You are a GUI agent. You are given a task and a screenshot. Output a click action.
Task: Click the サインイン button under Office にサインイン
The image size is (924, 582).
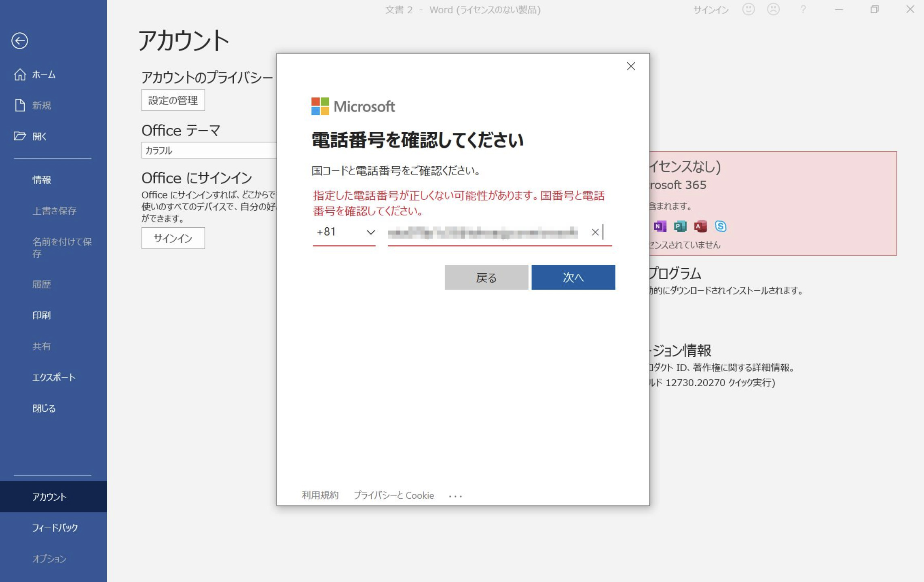tap(173, 238)
